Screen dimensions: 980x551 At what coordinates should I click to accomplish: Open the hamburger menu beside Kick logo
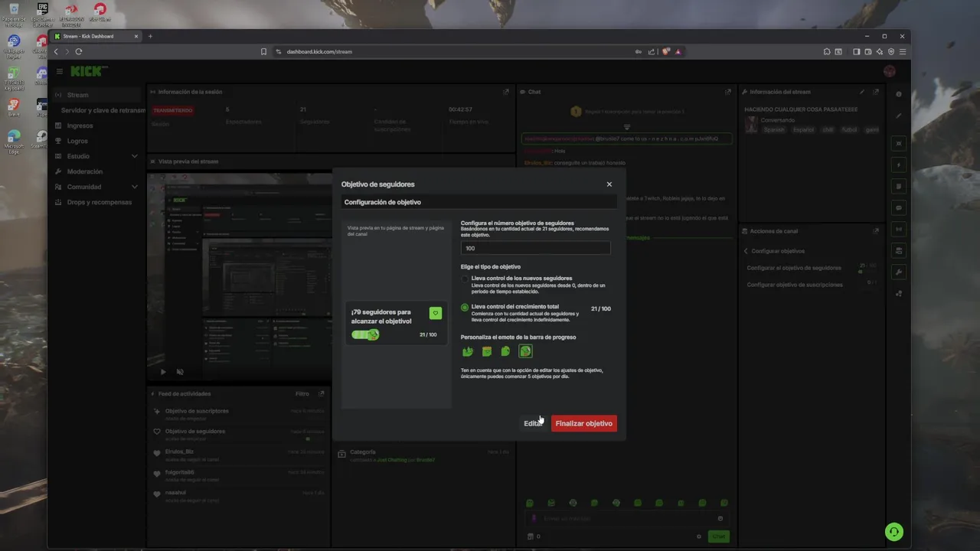coord(60,71)
